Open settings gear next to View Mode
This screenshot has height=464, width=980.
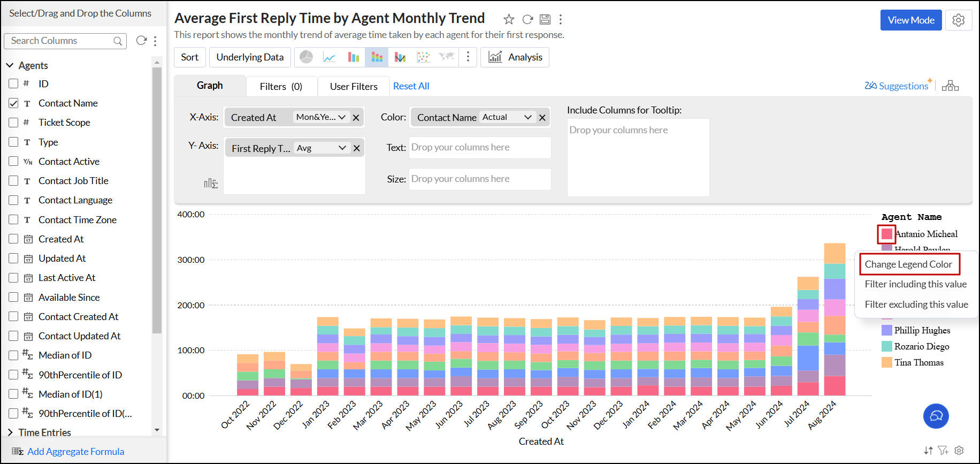pos(958,20)
